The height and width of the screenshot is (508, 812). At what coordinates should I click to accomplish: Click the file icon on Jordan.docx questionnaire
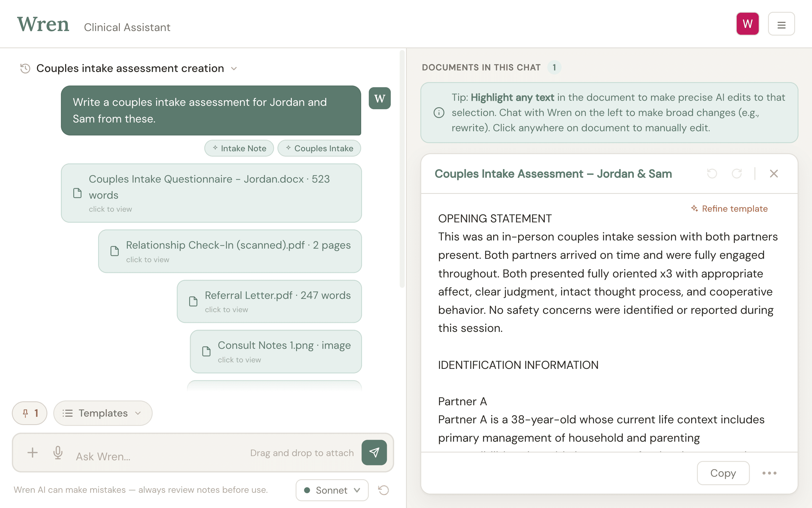(x=78, y=193)
